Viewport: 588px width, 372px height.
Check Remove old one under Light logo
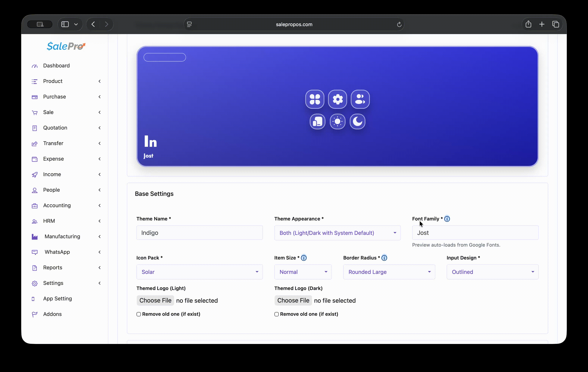pyautogui.click(x=139, y=314)
